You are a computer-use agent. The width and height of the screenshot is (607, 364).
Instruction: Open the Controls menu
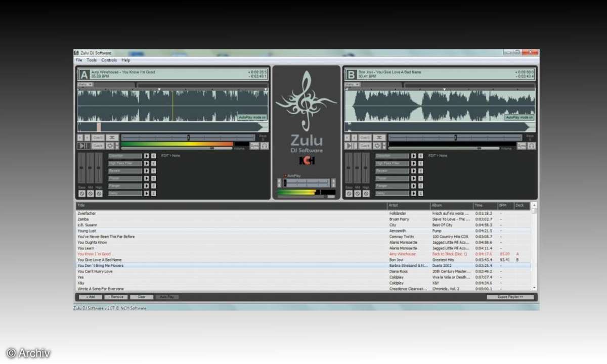point(109,60)
